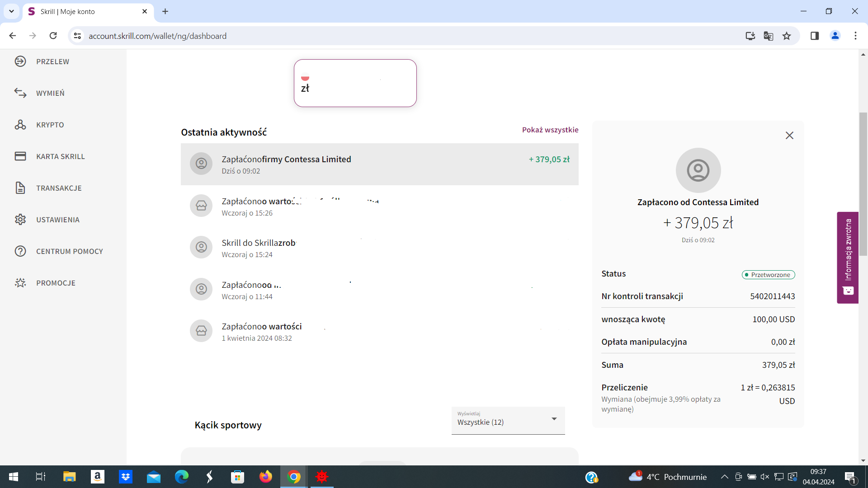Viewport: 868px width, 488px height.
Task: Reload the Skrill dashboard page
Action: click(x=53, y=36)
